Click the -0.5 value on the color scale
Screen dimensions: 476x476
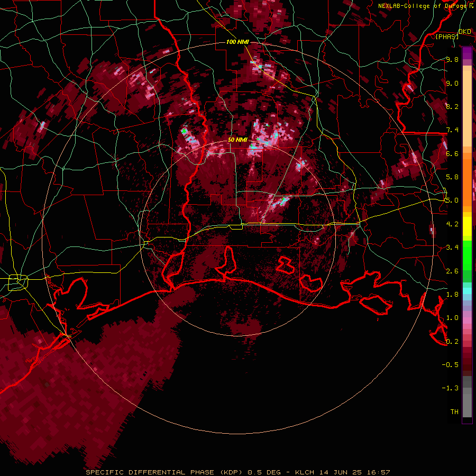point(450,365)
